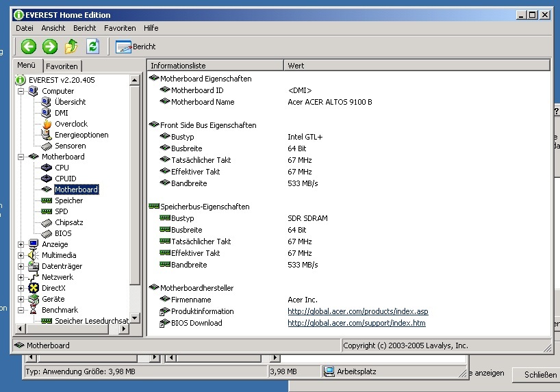Select Übersicht in the tree
This screenshot has height=392, width=560.
click(70, 102)
